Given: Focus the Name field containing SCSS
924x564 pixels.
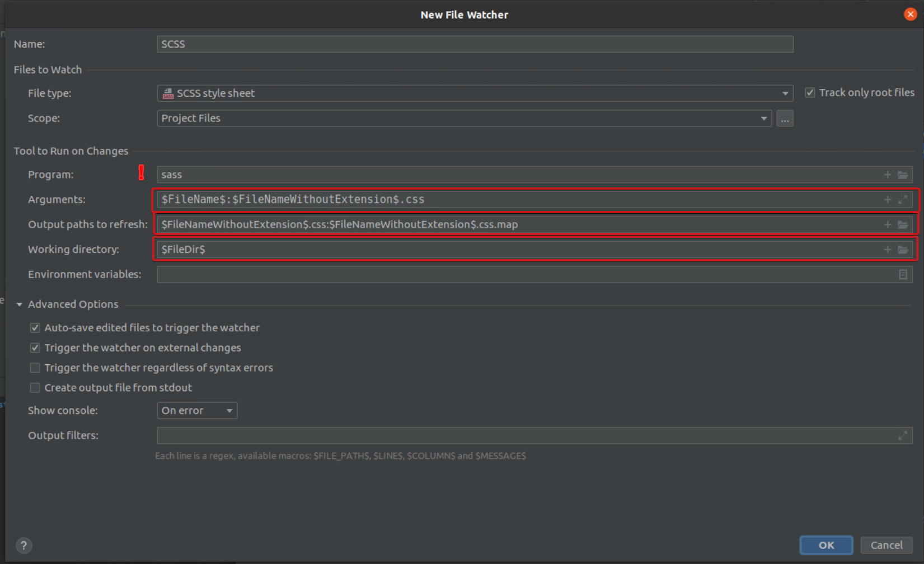Looking at the screenshot, I should 475,44.
